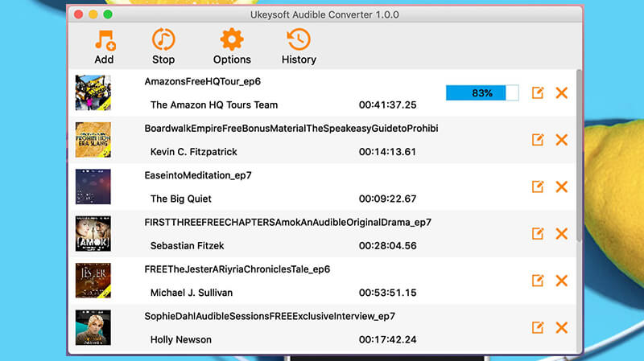Select the FREETheJesterARiyriaChroniclesTale_ep6 title
This screenshot has height=361, width=644.
pyautogui.click(x=237, y=269)
